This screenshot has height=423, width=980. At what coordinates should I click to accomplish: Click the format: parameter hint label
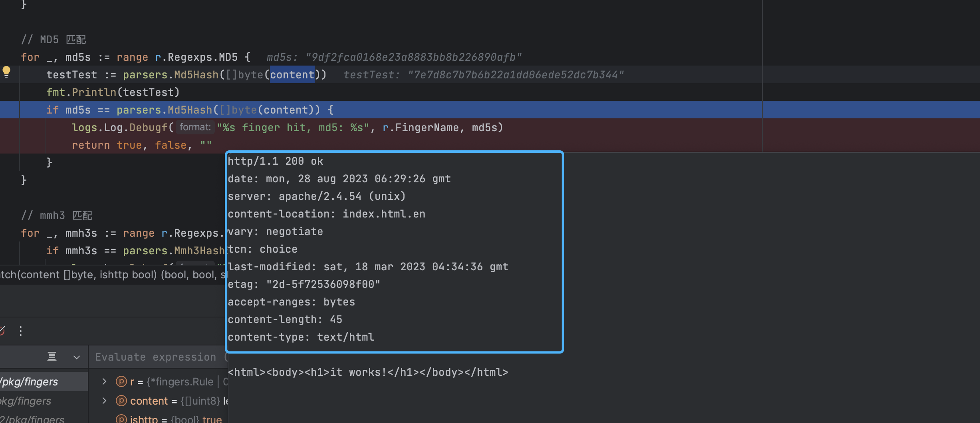[x=195, y=127]
